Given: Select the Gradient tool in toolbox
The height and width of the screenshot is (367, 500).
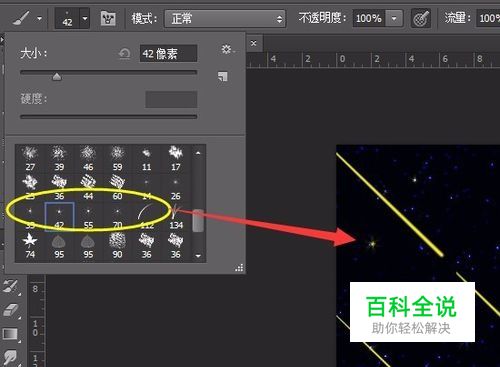Looking at the screenshot, I should [x=11, y=334].
